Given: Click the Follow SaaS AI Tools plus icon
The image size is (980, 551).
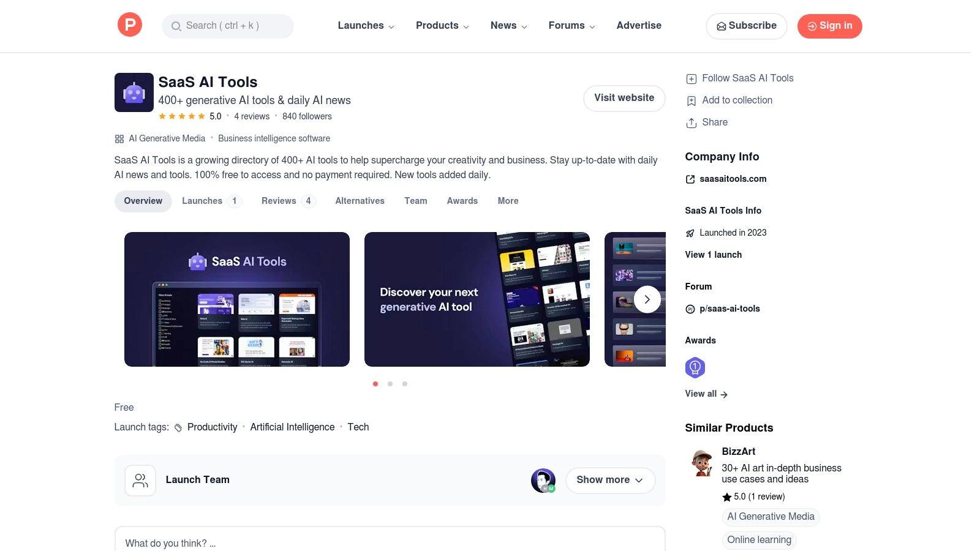Looking at the screenshot, I should tap(691, 79).
